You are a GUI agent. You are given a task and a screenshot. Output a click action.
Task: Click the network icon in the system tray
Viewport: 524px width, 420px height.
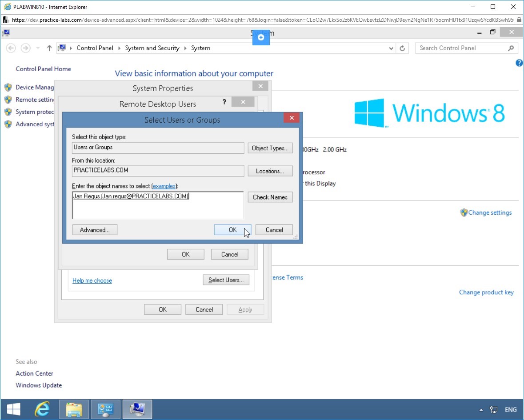tap(494, 410)
